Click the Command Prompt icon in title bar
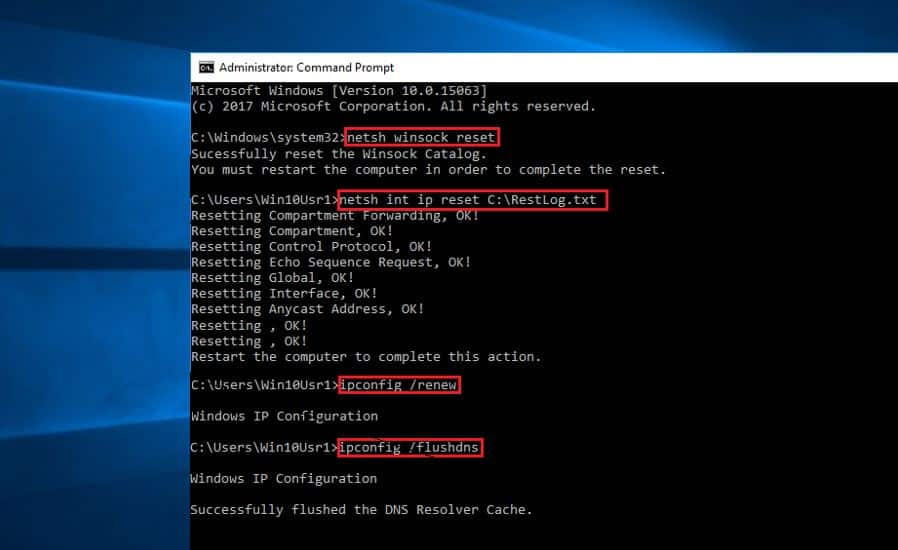Image resolution: width=898 pixels, height=550 pixels. pos(206,68)
